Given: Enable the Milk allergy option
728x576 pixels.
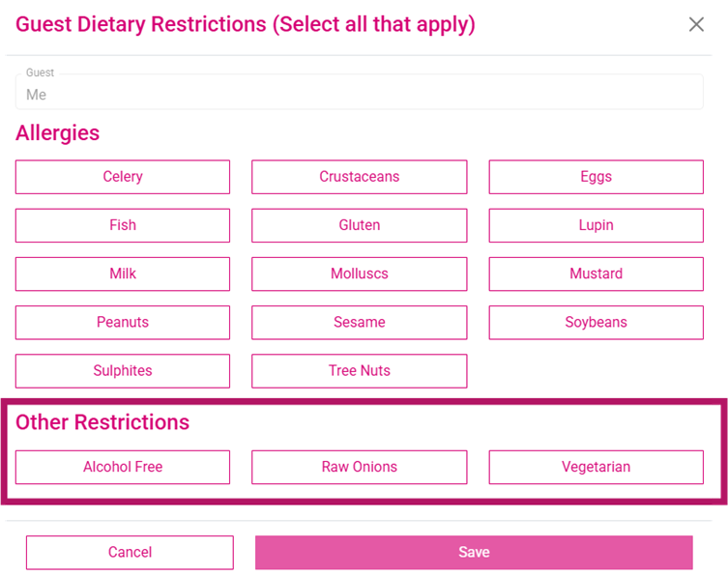Looking at the screenshot, I should click(x=123, y=274).
